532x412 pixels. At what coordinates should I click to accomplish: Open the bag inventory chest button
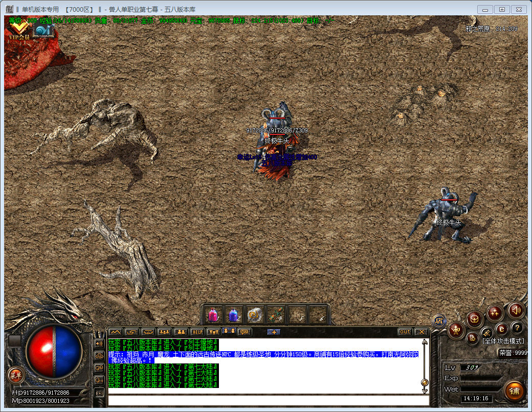click(x=474, y=319)
